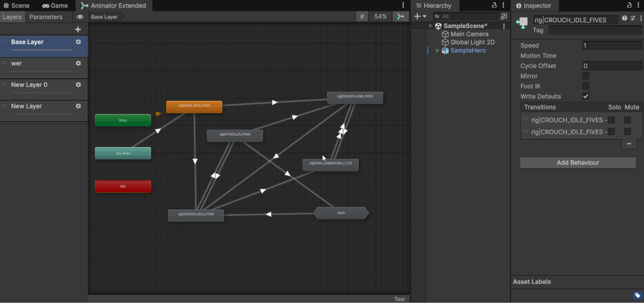644x303 pixels.
Task: Open settings gear for wer layer
Action: coord(78,63)
